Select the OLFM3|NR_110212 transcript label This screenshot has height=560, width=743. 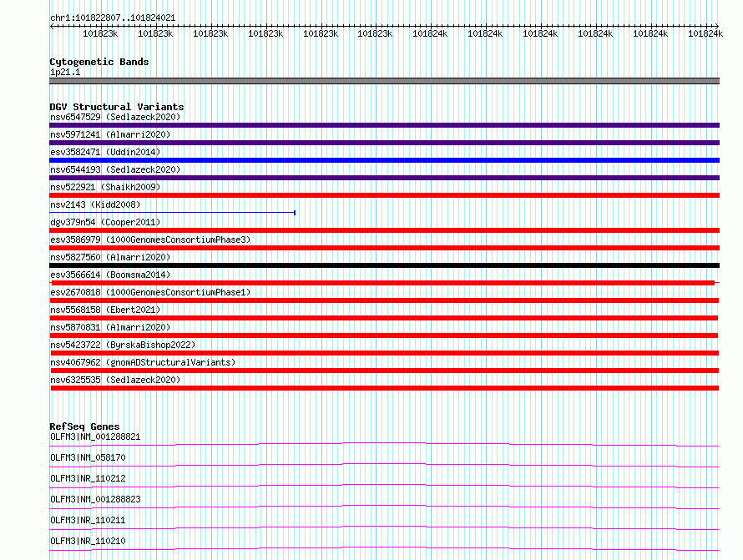tap(88, 478)
